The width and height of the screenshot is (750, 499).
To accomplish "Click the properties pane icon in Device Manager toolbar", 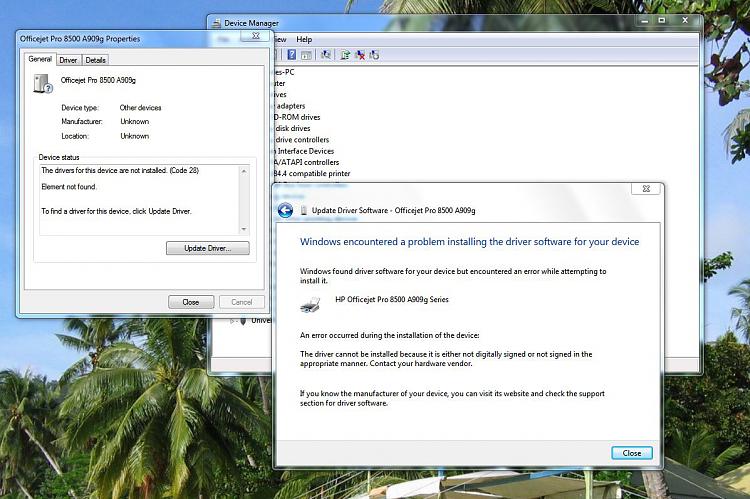I will pos(306,55).
